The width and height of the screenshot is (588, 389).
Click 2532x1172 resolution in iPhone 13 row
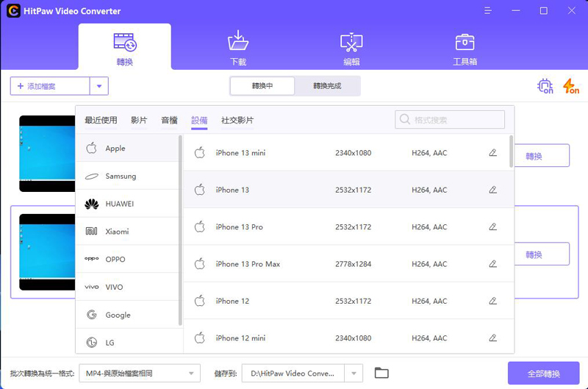point(354,190)
